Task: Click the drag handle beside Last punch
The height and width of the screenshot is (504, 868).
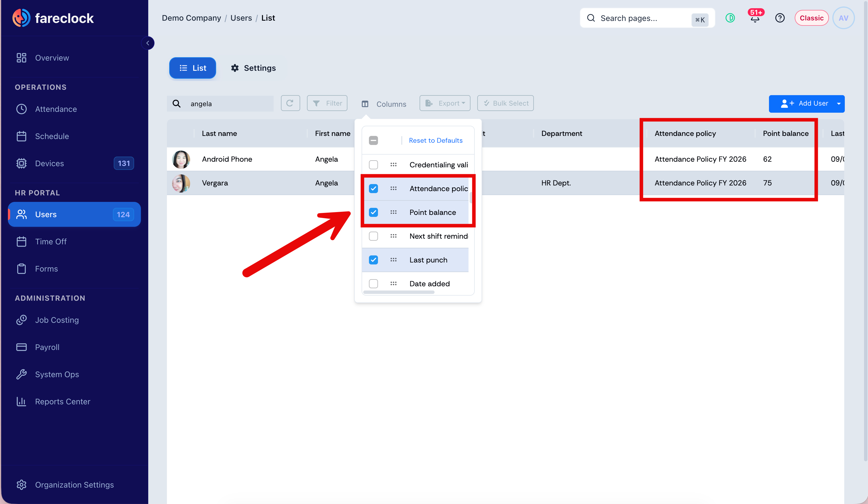Action: pyautogui.click(x=393, y=260)
